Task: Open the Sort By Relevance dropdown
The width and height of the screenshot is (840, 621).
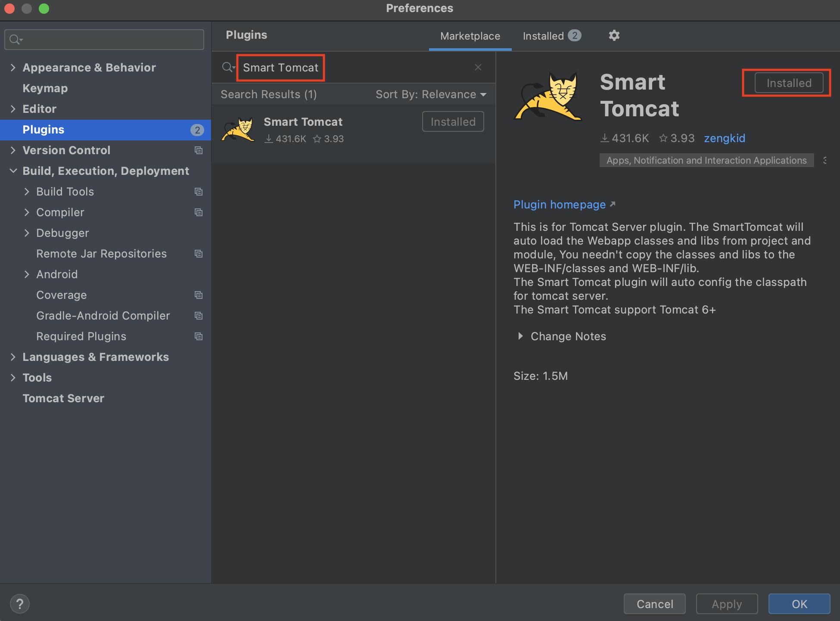Action: [431, 94]
